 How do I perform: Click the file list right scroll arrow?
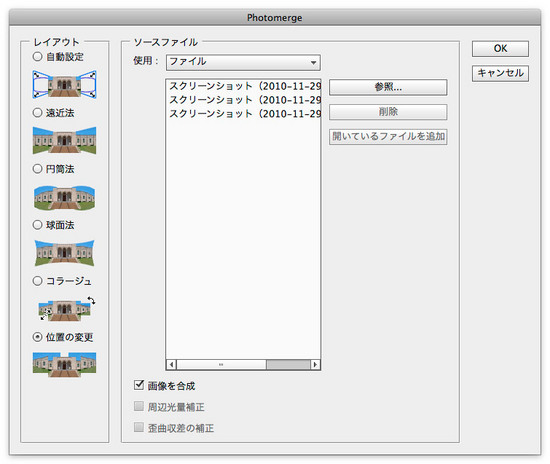point(315,364)
